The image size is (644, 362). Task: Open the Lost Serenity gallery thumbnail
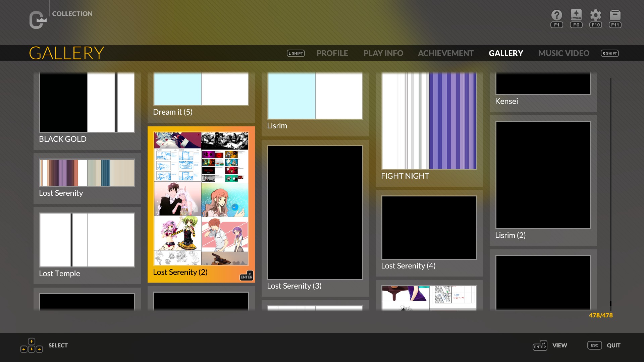[x=87, y=173]
